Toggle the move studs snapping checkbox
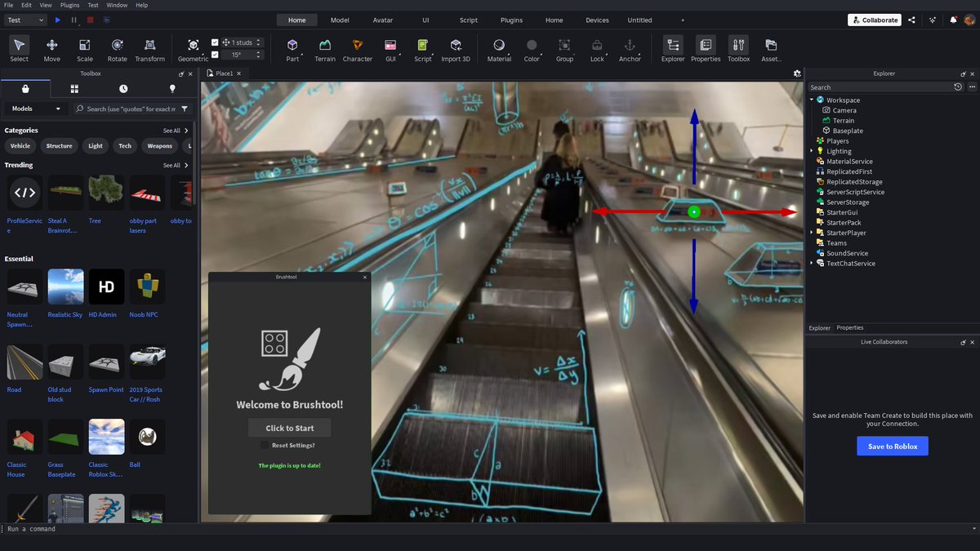980x551 pixels. tap(215, 42)
